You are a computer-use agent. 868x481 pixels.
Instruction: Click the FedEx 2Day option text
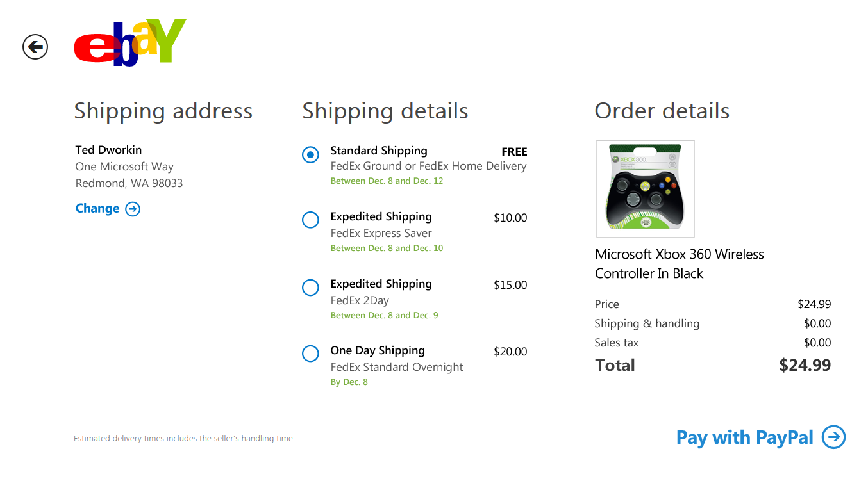point(360,300)
